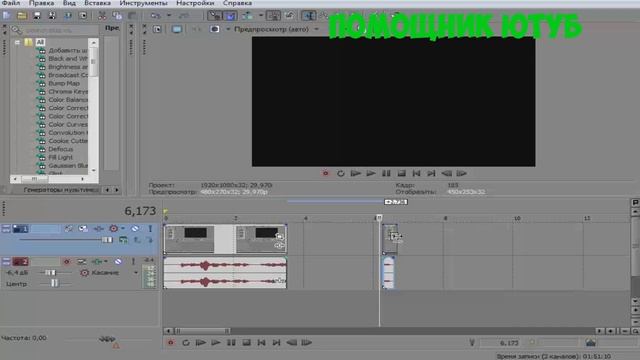Click the Redo arrow in the toolbar
This screenshot has height=360, width=640.
(184, 16)
